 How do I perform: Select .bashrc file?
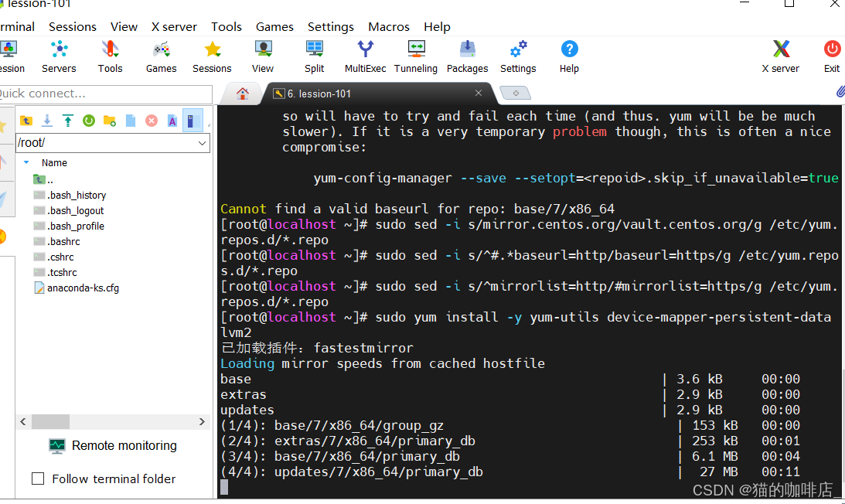pyautogui.click(x=56, y=241)
